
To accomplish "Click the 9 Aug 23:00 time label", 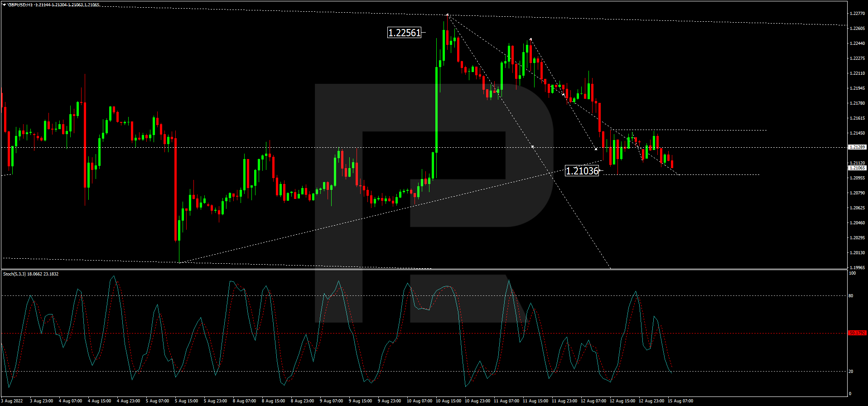I will [390, 401].
